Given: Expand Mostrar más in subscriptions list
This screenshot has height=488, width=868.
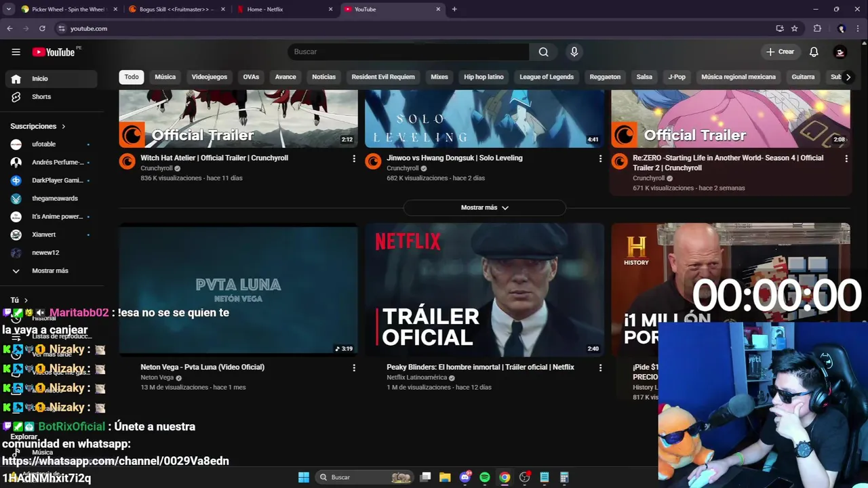Looking at the screenshot, I should point(52,270).
